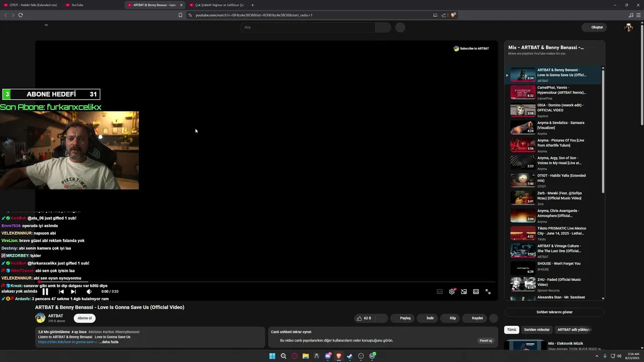
Task: Subscribe with the Abone ol button
Action: point(85,318)
